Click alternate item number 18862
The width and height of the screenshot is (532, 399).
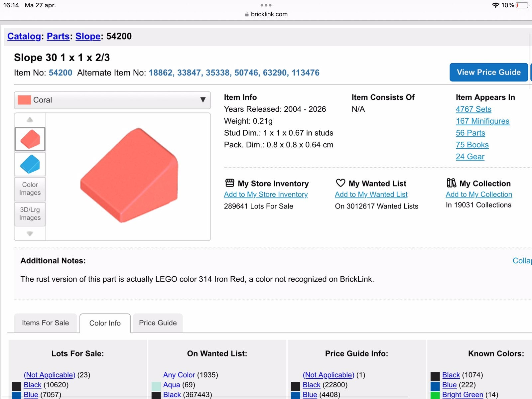(161, 73)
